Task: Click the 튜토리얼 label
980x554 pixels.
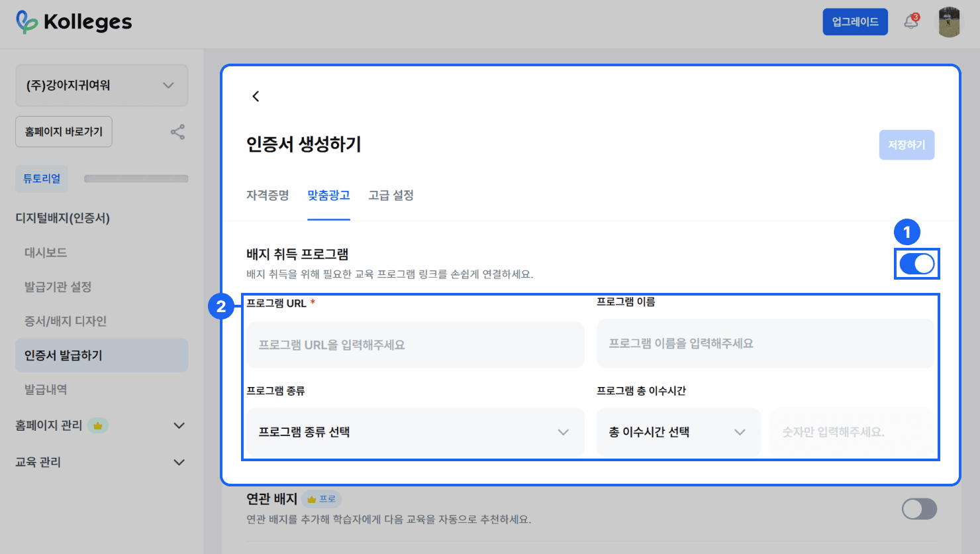Action: point(42,179)
